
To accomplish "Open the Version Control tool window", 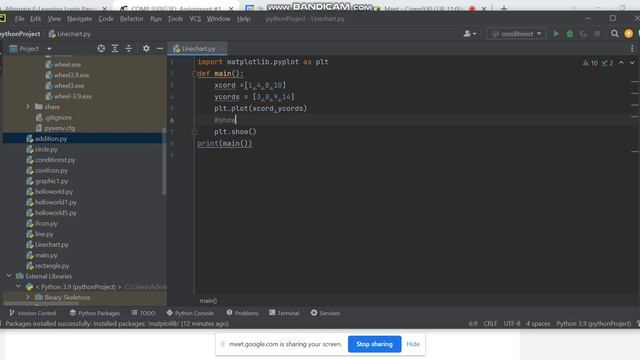I will click(x=32, y=313).
